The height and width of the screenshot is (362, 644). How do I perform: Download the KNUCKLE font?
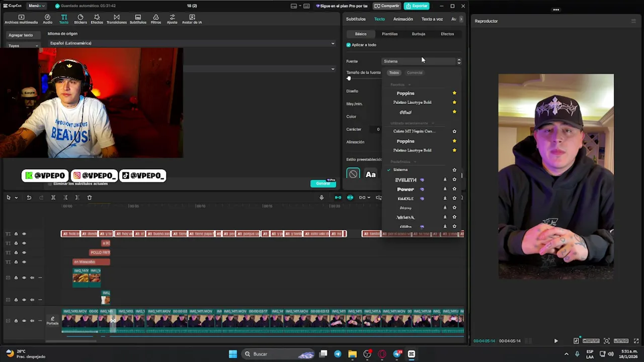445,199
